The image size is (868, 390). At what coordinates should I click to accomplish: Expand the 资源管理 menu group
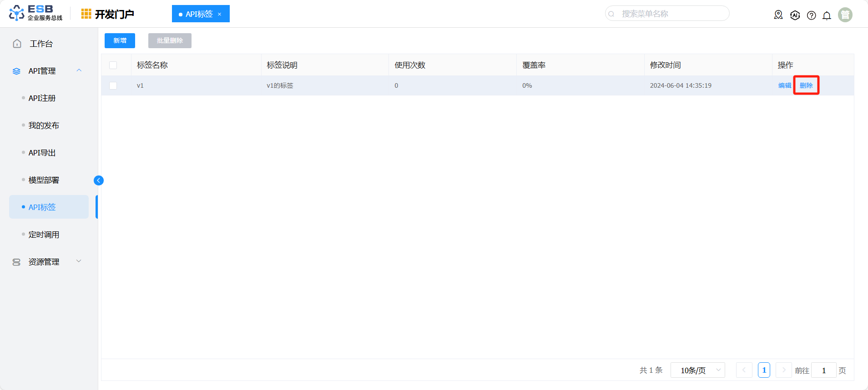click(79, 261)
